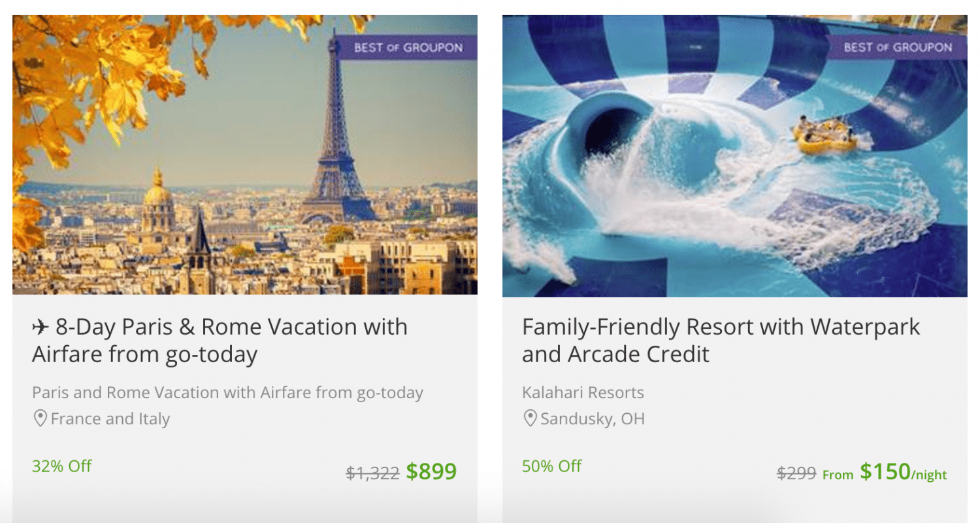The height and width of the screenshot is (523, 980).
Task: Click the 50% Off discount label
Action: pyautogui.click(x=552, y=466)
